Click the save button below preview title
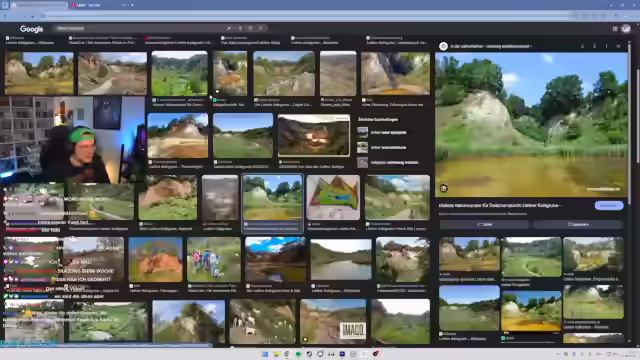 [578, 224]
